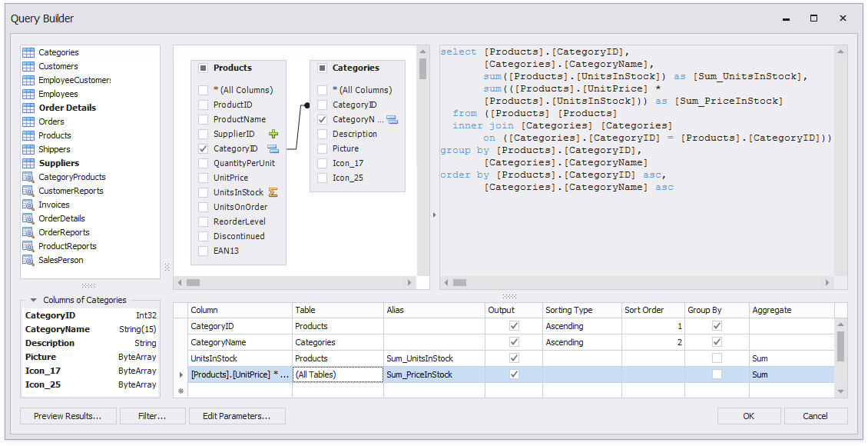Open the Sorting Type cell for CategoryName
The width and height of the screenshot is (868, 446).
click(581, 342)
